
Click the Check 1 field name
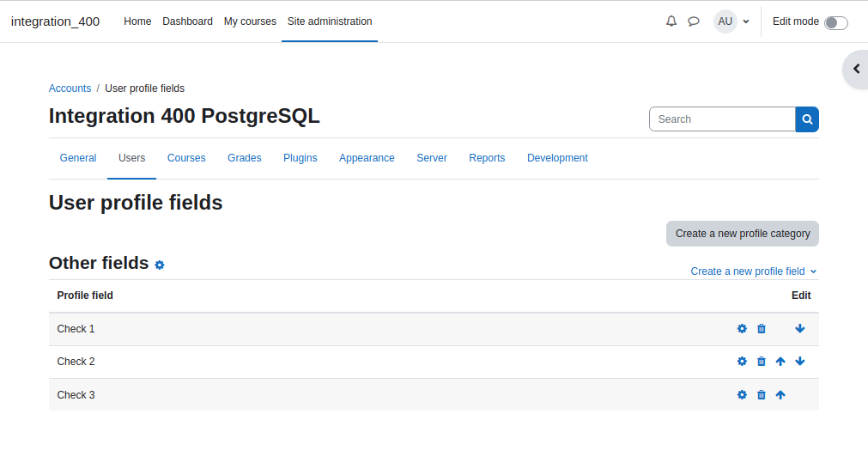(76, 329)
